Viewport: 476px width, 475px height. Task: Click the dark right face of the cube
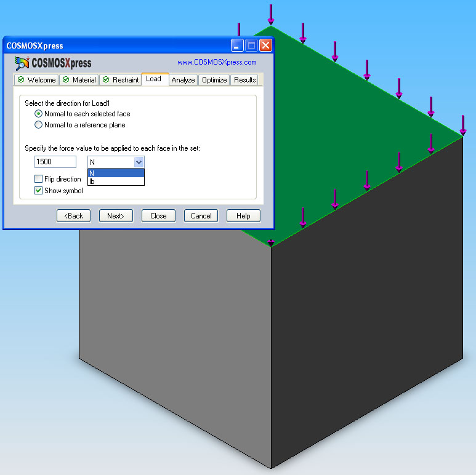[x=367, y=303]
